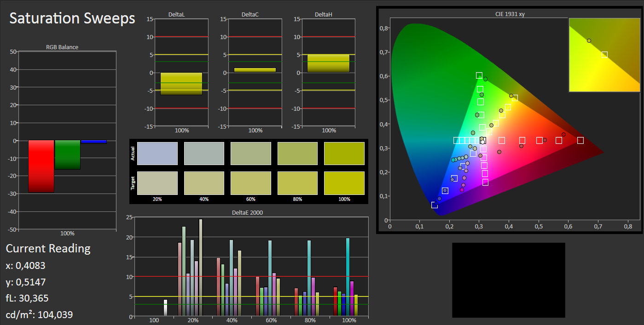The width and height of the screenshot is (644, 325).
Task: Click the "fL: 30,365" reading
Action: (27, 298)
